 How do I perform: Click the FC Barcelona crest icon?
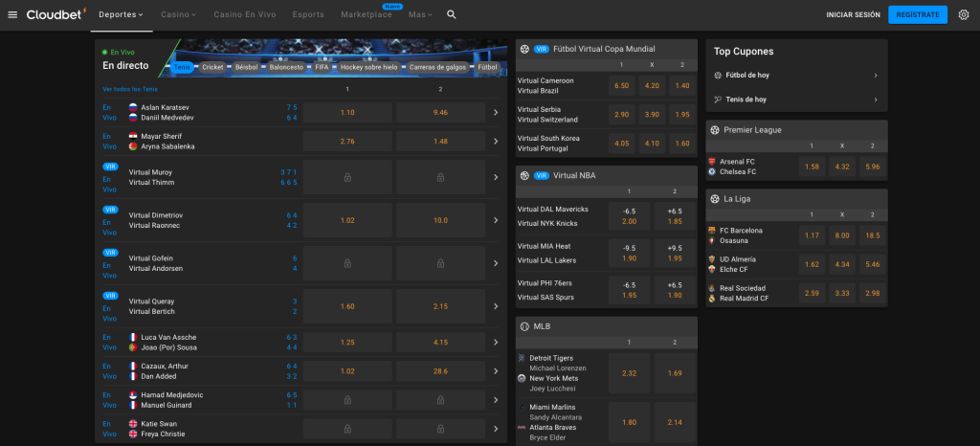tap(712, 230)
